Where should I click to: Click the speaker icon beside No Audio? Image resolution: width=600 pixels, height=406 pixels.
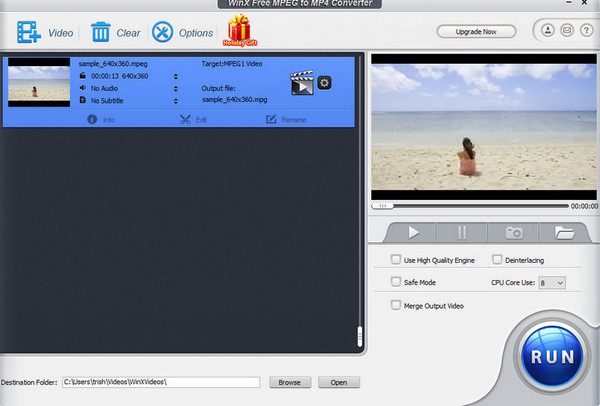click(83, 88)
